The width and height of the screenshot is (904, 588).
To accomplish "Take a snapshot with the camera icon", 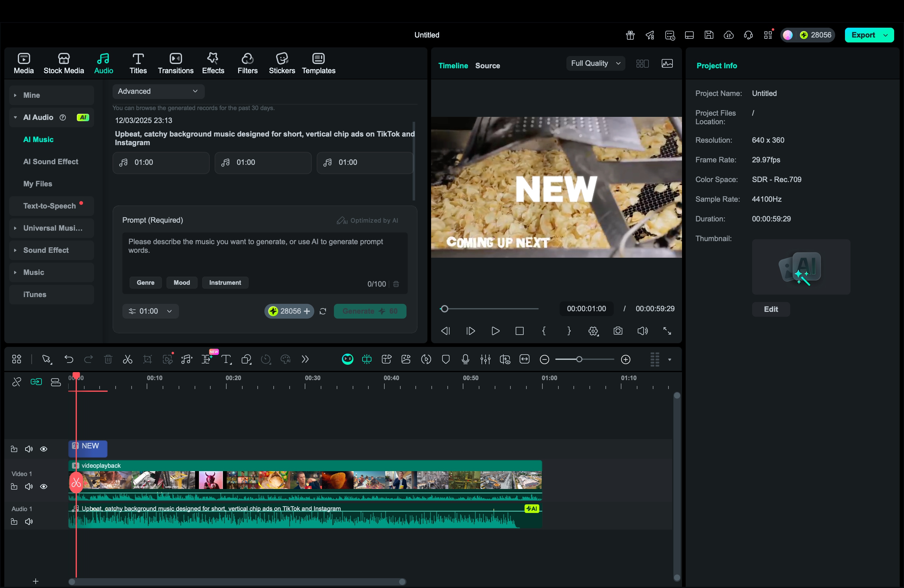I will [618, 331].
